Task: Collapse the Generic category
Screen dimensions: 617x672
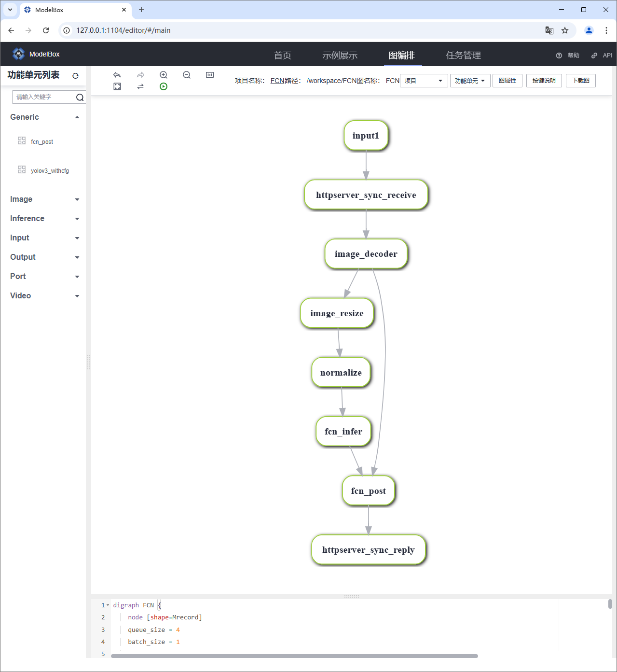Action: click(77, 117)
